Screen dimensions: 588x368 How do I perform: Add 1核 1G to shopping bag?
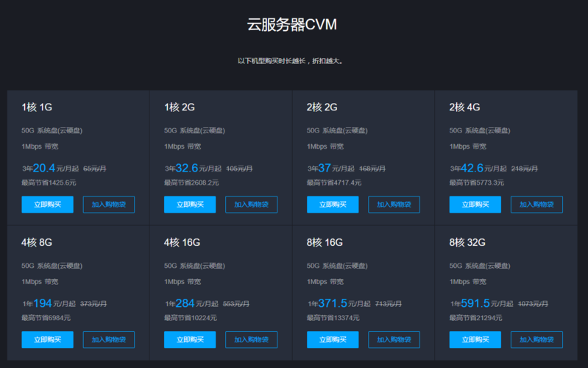[x=109, y=205]
